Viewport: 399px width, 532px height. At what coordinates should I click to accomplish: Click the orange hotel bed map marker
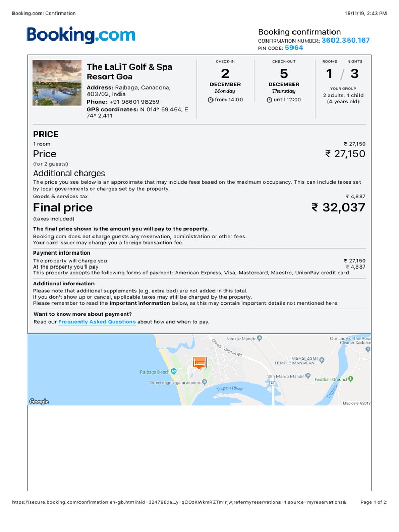(199, 363)
